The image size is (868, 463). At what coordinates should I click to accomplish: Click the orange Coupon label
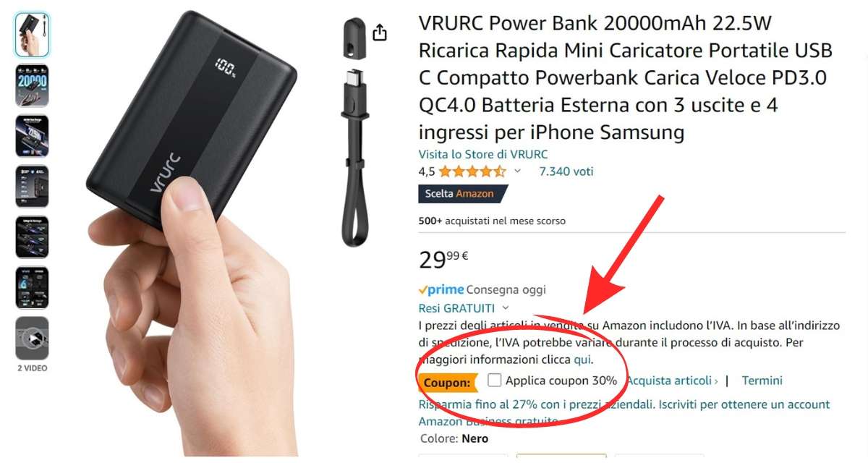click(447, 383)
